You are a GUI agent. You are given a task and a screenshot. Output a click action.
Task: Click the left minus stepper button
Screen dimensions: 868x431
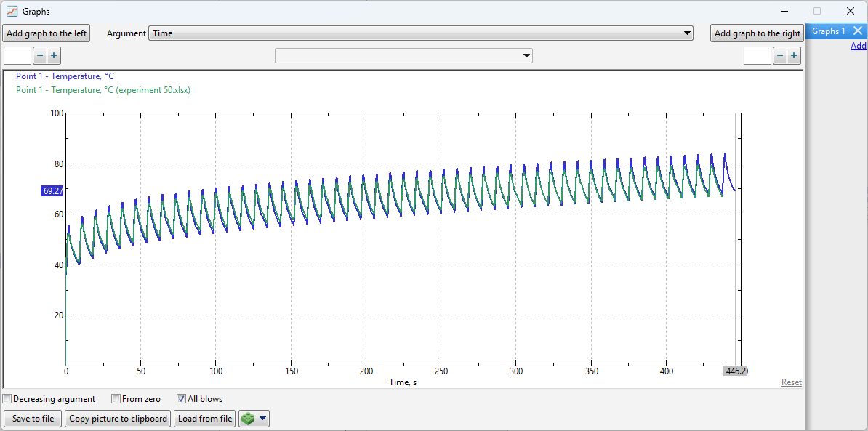40,56
